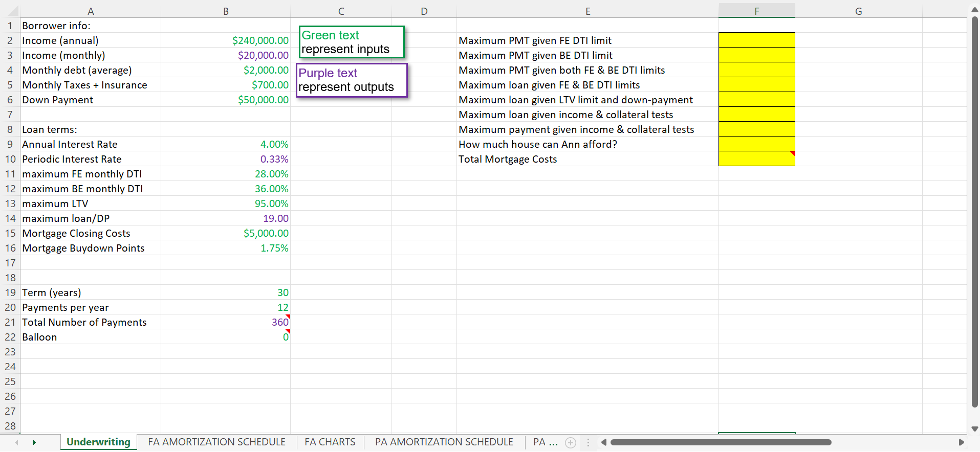Image resolution: width=980 pixels, height=452 pixels.
Task: Select the column B header
Action: (226, 11)
